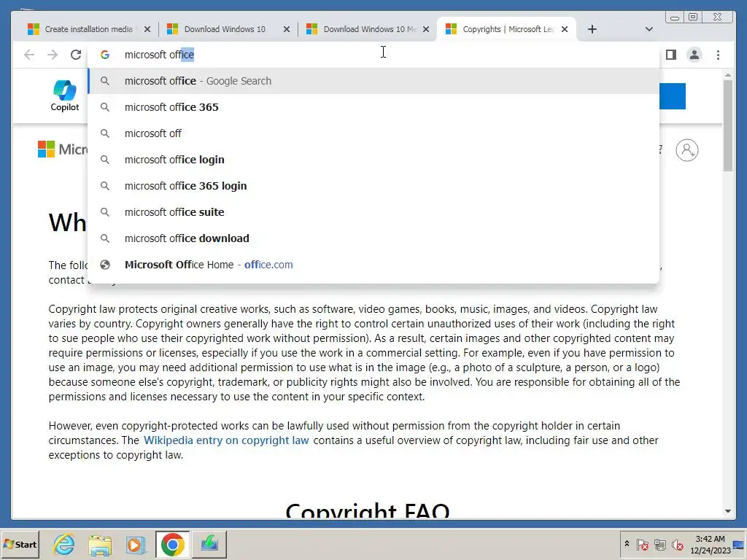747x560 pixels.
Task: Open a new tab with plus button
Action: click(x=592, y=29)
